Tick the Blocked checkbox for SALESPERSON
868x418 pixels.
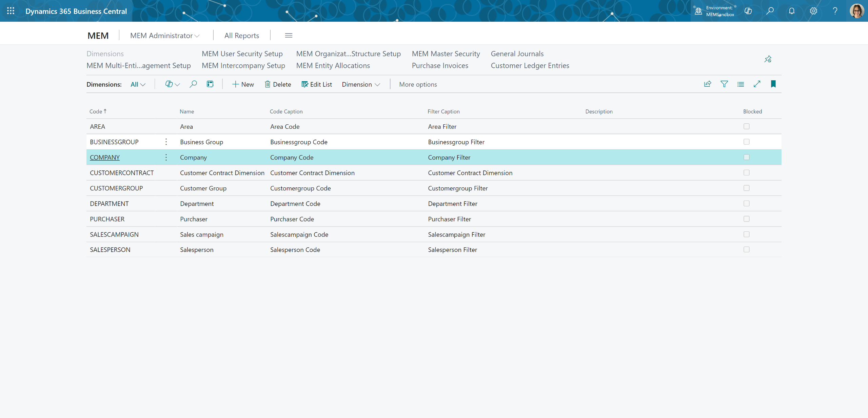click(x=746, y=250)
